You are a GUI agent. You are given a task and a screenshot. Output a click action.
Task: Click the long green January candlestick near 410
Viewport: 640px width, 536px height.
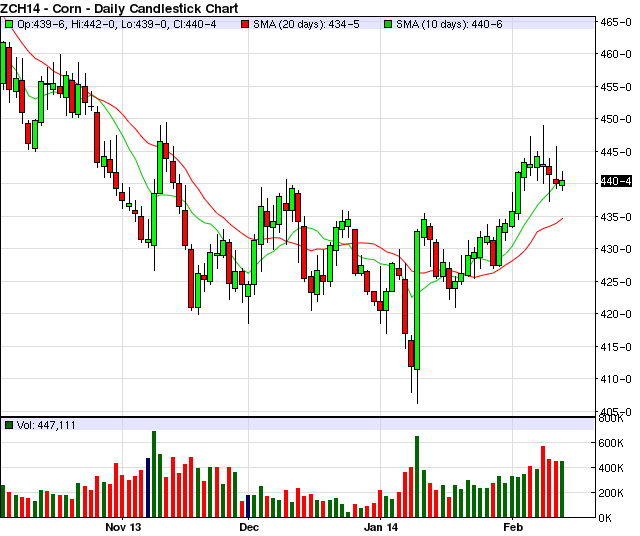click(417, 300)
